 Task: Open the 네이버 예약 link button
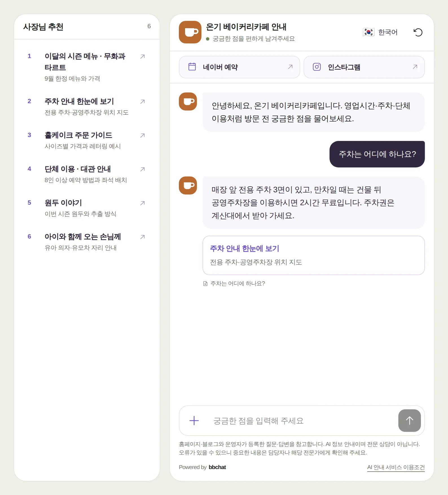point(239,67)
